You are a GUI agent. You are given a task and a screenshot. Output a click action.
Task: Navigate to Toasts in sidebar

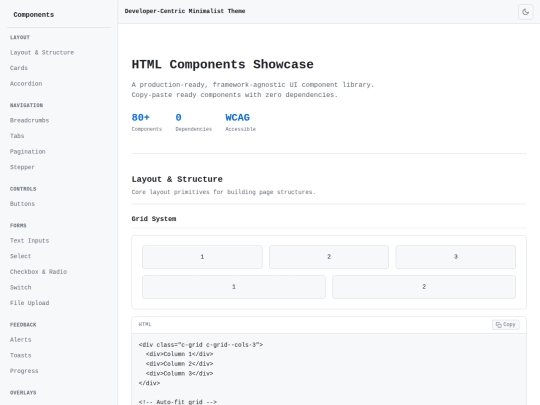pyautogui.click(x=20, y=355)
